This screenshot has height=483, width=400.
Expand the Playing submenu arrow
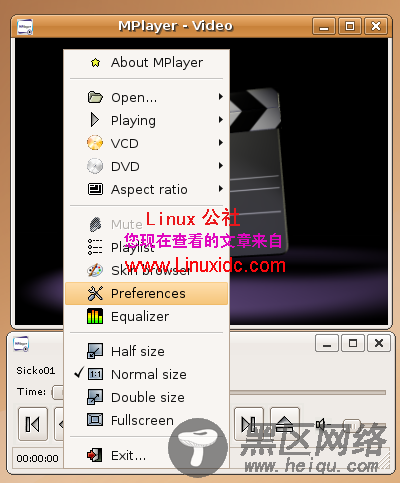221,120
